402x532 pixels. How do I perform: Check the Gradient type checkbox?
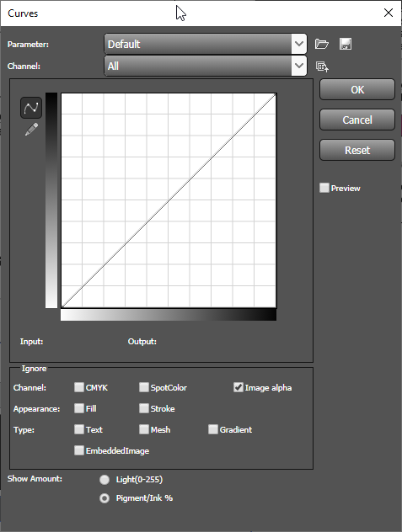point(212,429)
